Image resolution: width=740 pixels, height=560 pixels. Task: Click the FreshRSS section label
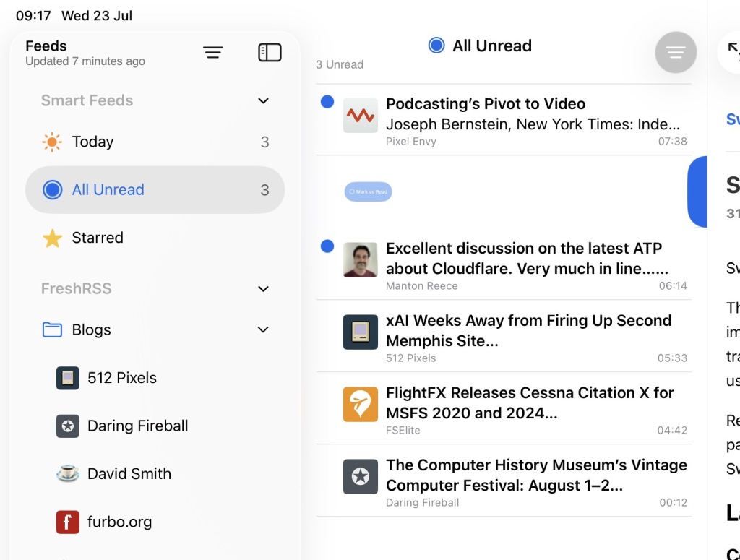[x=76, y=289]
